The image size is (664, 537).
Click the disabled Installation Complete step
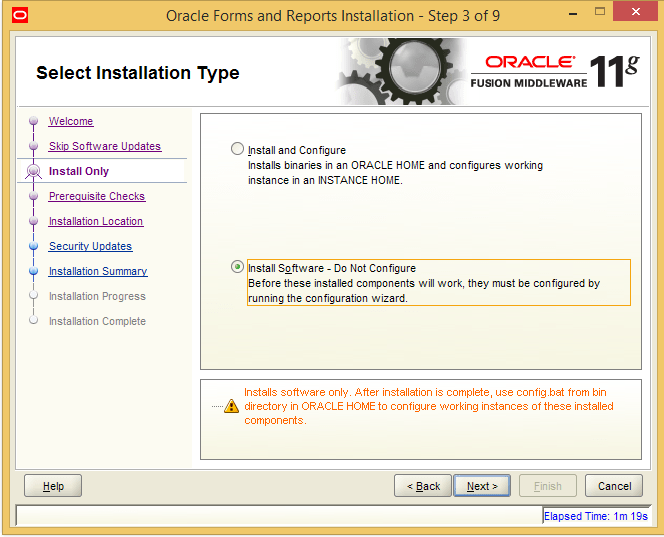click(97, 321)
